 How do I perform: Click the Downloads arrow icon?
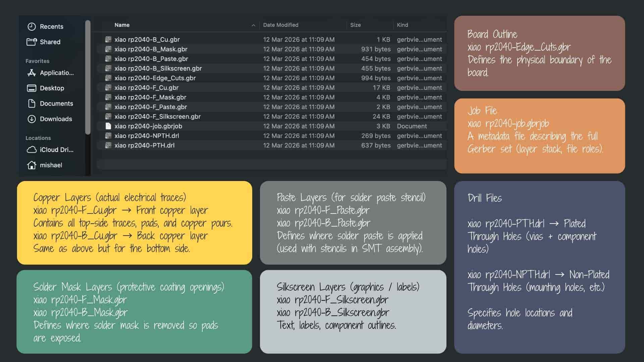pos(32,119)
